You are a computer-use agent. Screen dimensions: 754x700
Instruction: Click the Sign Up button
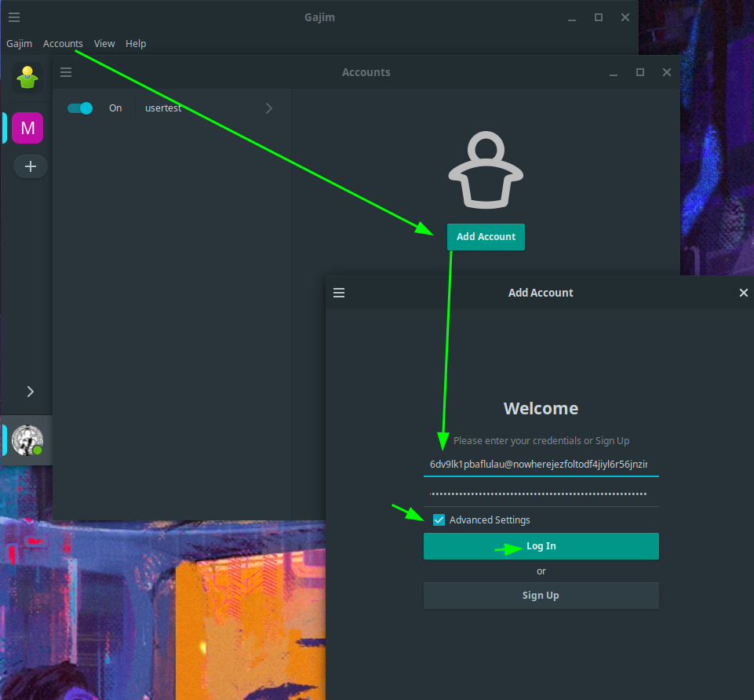tap(541, 596)
